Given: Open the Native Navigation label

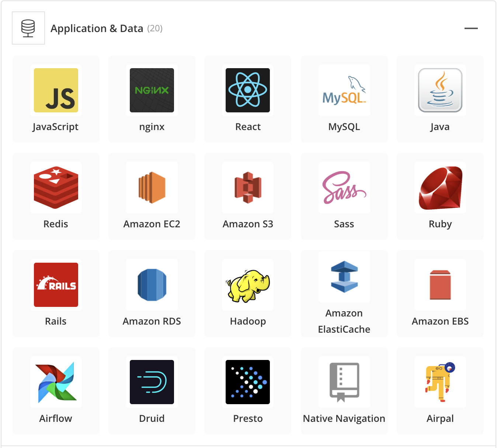Looking at the screenshot, I should coord(344,419).
